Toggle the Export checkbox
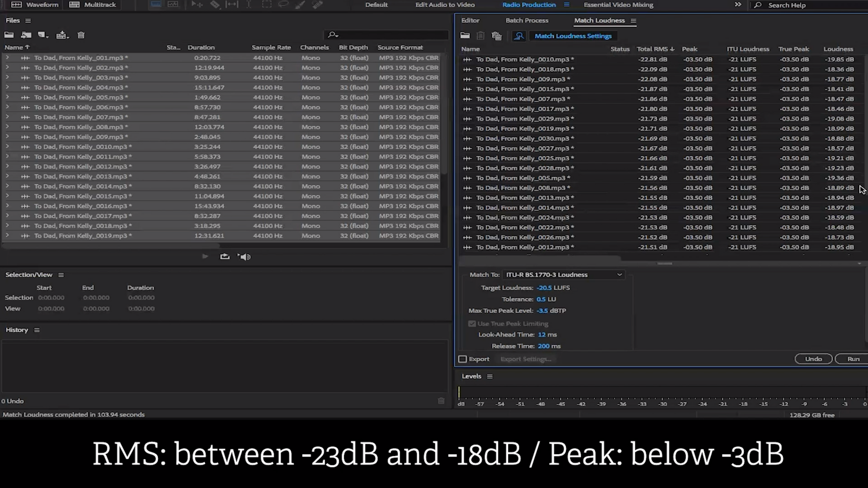868x488 pixels. 463,359
